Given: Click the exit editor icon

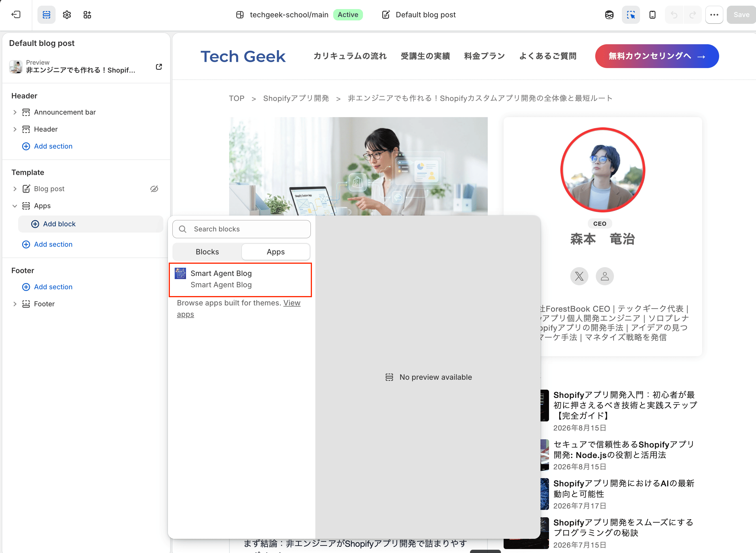Looking at the screenshot, I should point(16,14).
